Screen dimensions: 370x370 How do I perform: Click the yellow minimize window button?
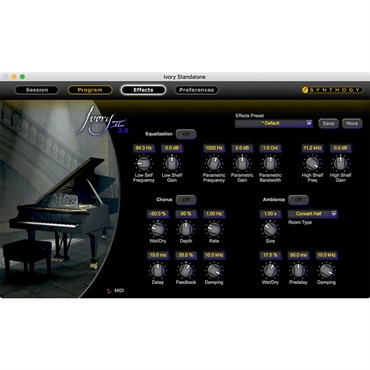coord(14,77)
